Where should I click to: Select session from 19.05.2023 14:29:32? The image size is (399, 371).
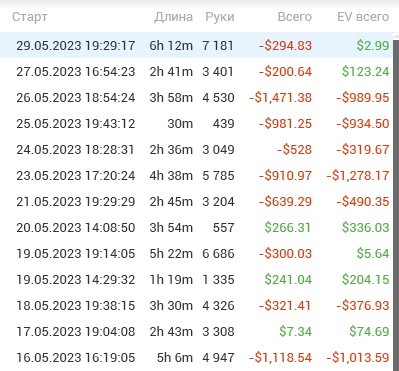[196, 279]
